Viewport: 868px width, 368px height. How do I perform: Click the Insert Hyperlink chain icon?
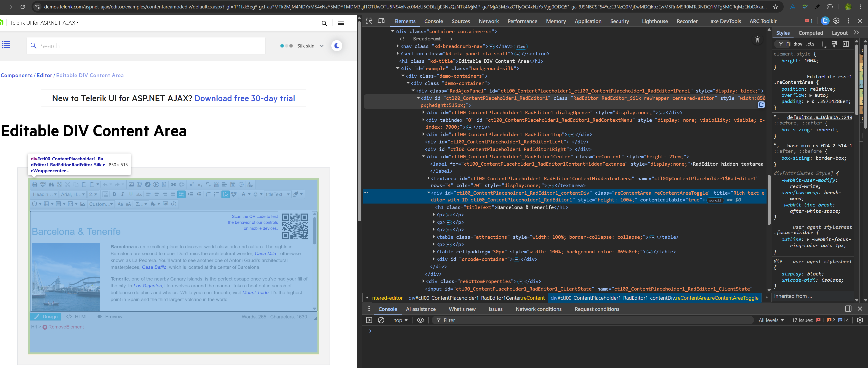click(x=173, y=185)
